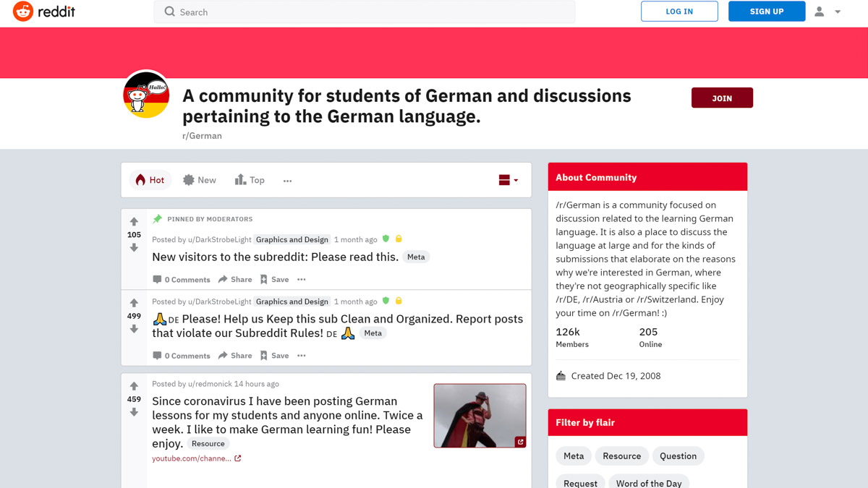The height and width of the screenshot is (488, 868).
Task: Upvote the 'New visitors to the subreddit' post
Action: point(134,221)
